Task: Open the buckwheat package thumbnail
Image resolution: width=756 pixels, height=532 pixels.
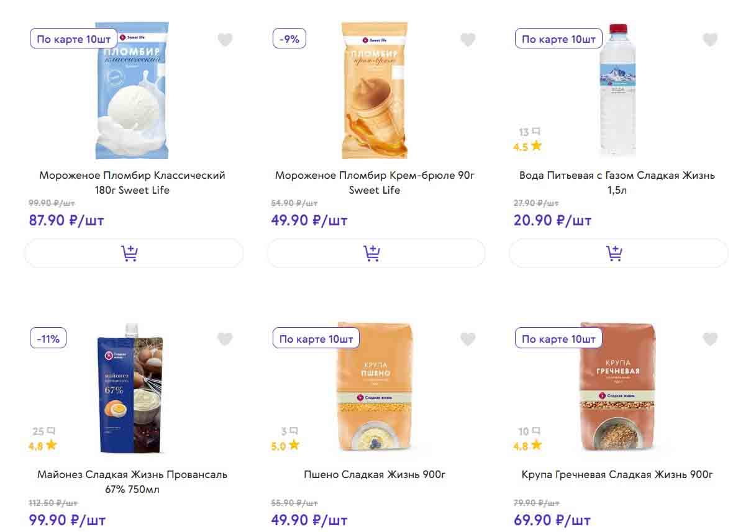Action: point(617,388)
